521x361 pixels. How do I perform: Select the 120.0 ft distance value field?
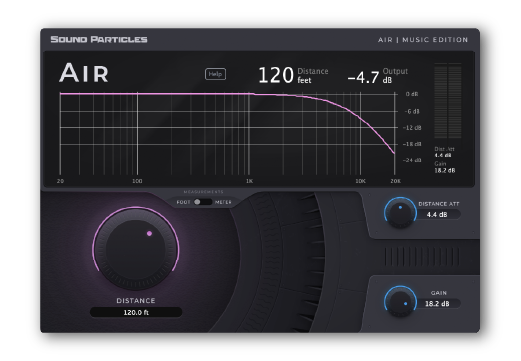(136, 312)
